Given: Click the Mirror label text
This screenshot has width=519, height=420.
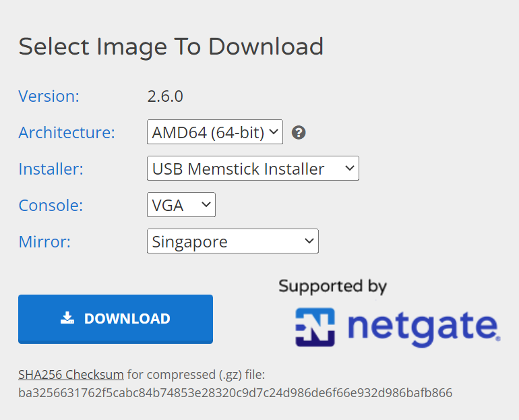Looking at the screenshot, I should coord(44,242).
